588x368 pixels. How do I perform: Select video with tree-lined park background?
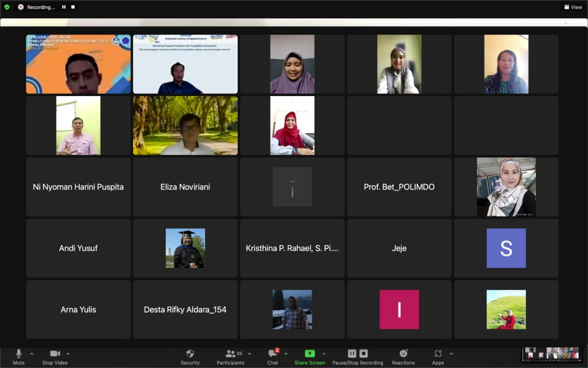(x=185, y=125)
